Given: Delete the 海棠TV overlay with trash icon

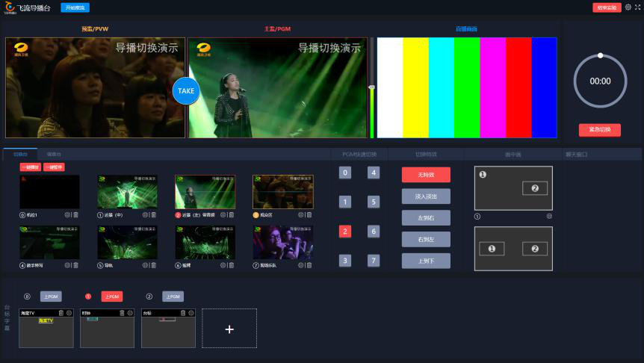Looking at the screenshot, I should 61,313.
